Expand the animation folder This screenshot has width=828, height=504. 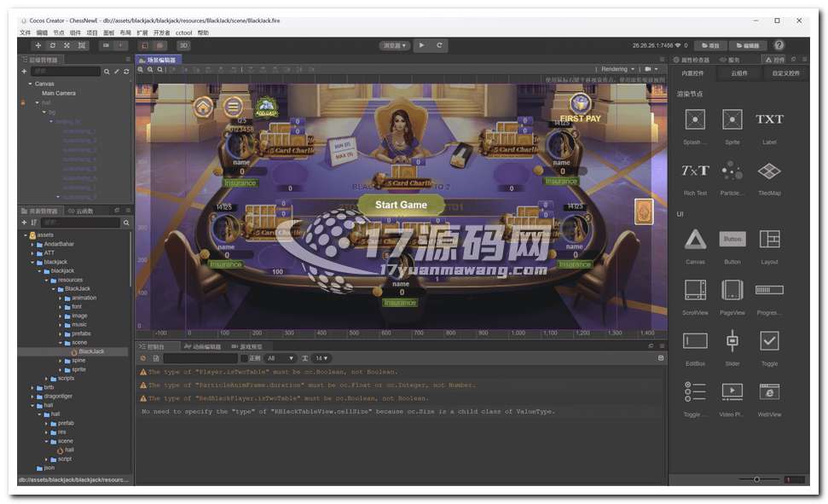point(61,298)
